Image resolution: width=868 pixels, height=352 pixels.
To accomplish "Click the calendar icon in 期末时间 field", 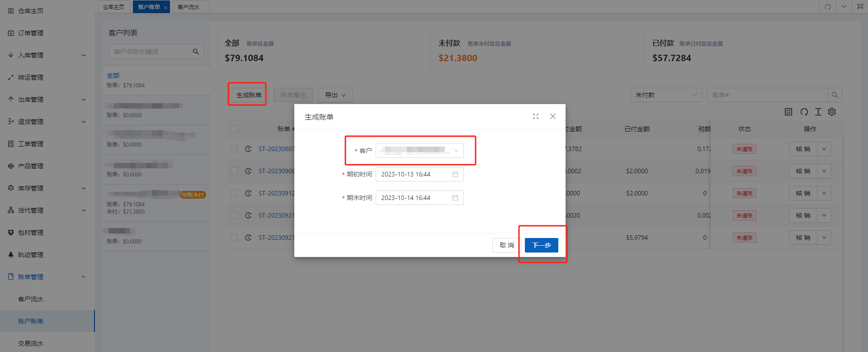I will click(x=455, y=198).
